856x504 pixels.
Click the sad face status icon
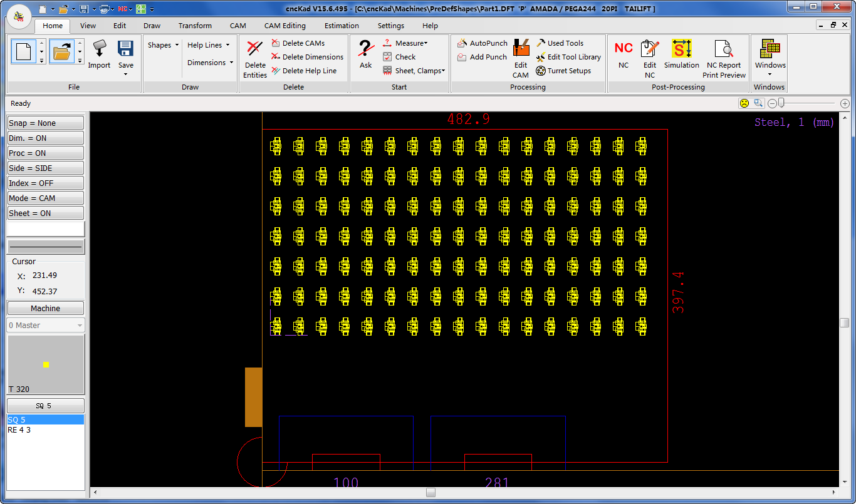click(744, 103)
